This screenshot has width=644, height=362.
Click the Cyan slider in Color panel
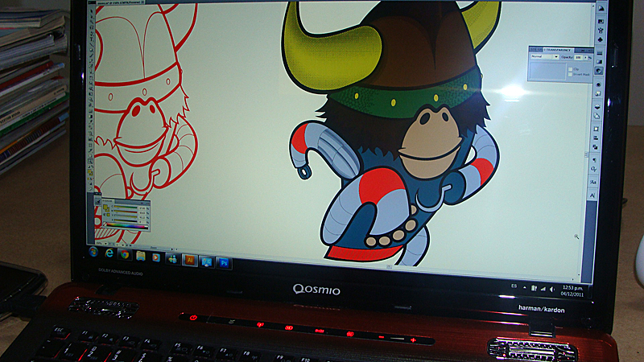[x=126, y=208]
